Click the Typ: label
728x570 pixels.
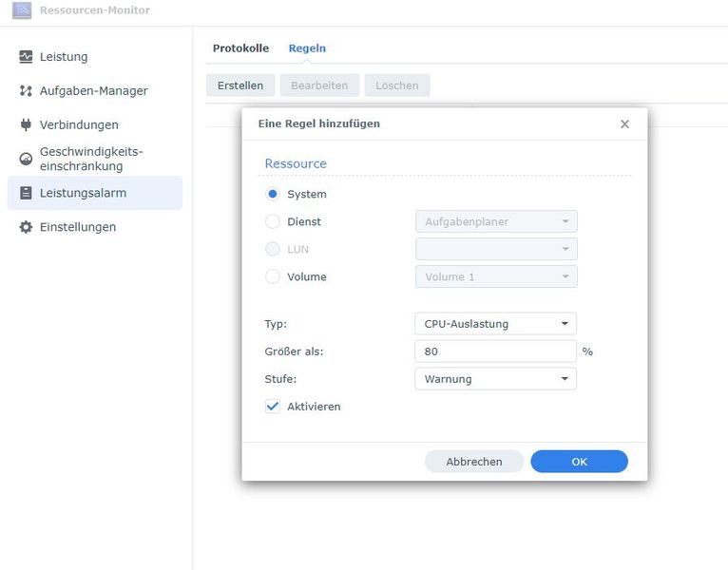(x=276, y=324)
